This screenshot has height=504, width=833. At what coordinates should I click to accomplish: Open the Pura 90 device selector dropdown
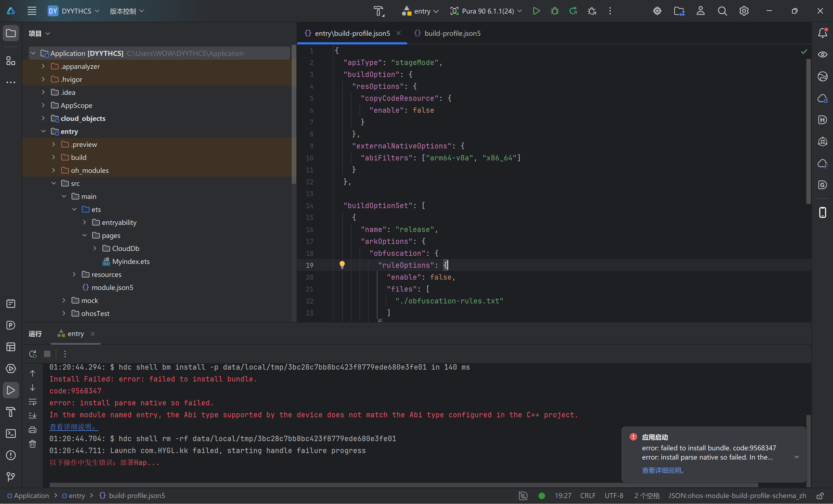(x=486, y=11)
